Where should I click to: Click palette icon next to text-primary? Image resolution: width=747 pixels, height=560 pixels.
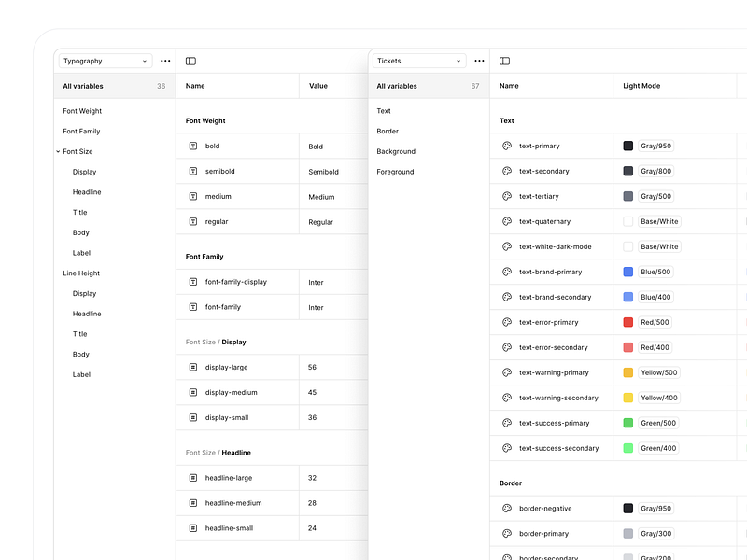507,146
